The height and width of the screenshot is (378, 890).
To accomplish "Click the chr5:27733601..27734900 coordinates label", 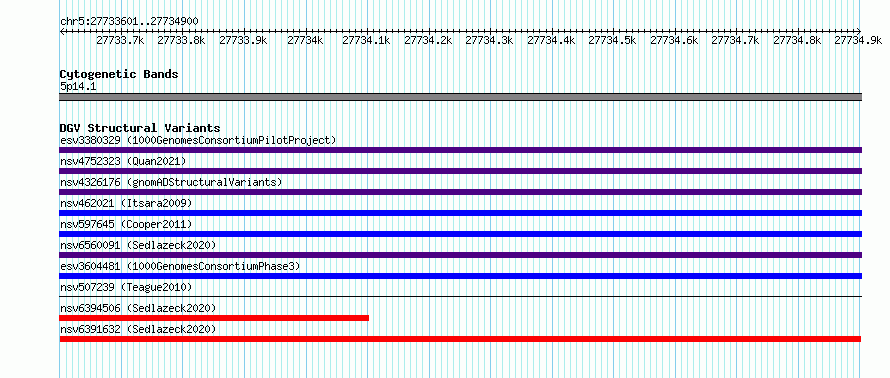I will coord(129,22).
